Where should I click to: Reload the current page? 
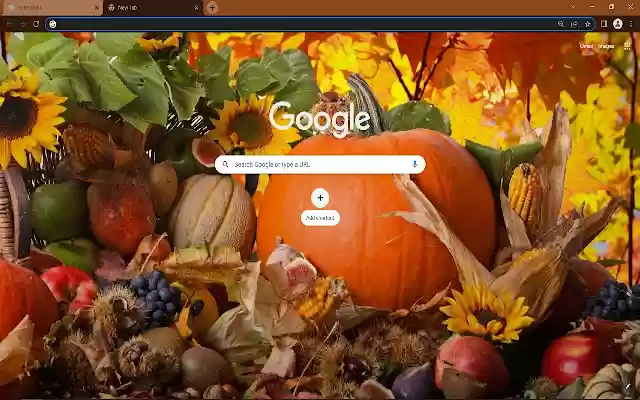tap(36, 24)
